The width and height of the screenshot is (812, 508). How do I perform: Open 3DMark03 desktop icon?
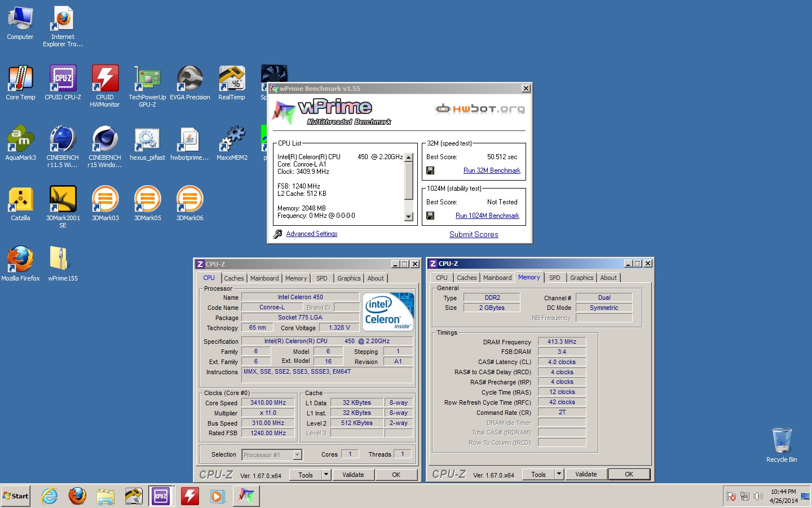(x=105, y=204)
